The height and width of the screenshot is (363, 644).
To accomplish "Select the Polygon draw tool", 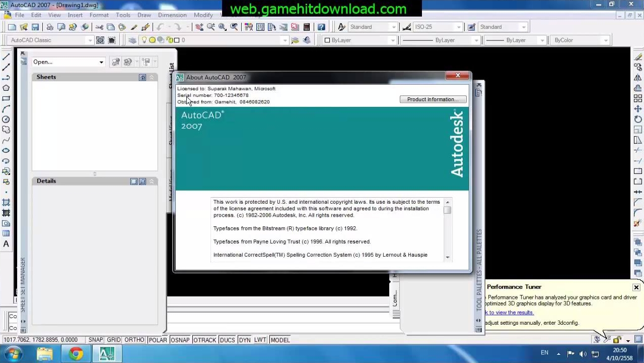I will [6, 88].
